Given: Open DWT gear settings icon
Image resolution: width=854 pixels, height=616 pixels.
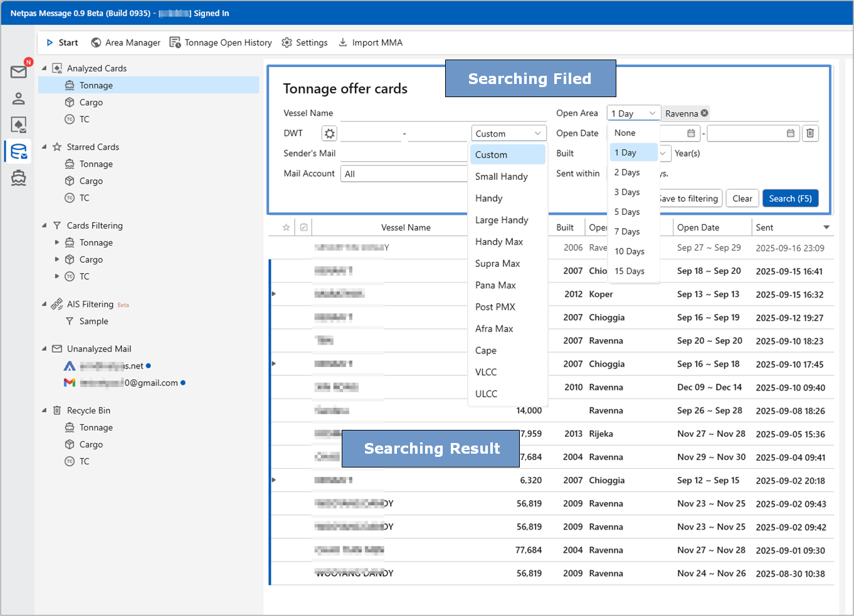Looking at the screenshot, I should (329, 133).
